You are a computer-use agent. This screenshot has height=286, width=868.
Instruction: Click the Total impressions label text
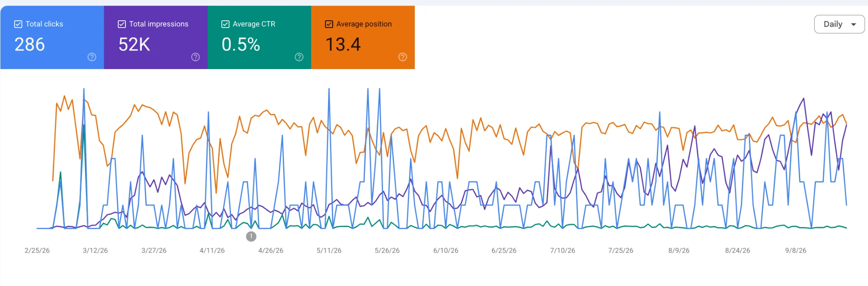click(159, 24)
